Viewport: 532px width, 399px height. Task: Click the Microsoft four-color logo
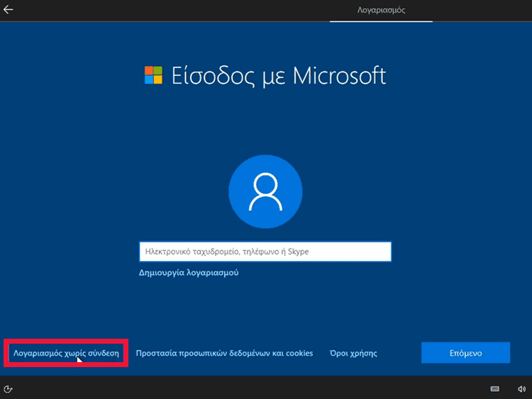[x=154, y=75]
